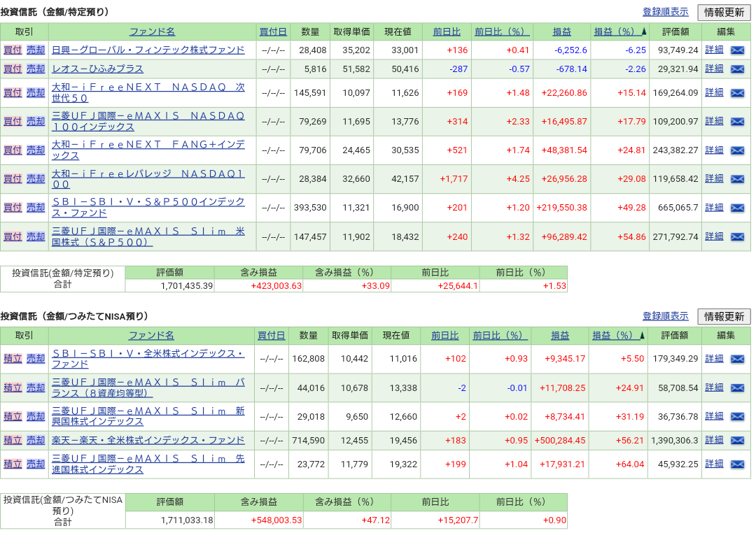Open SBI・V・全米株式インデックス・ファンド link
This screenshot has height=540, width=756.
point(148,358)
